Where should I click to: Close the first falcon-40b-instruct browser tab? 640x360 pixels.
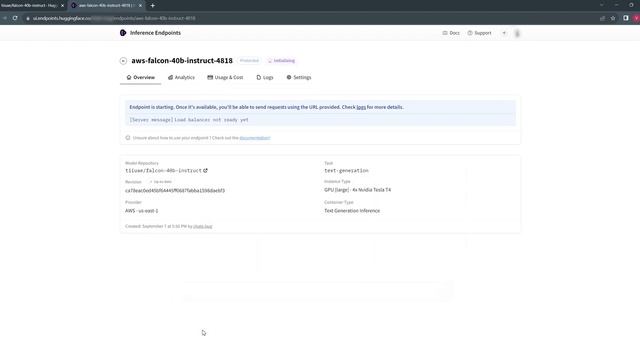62,6
